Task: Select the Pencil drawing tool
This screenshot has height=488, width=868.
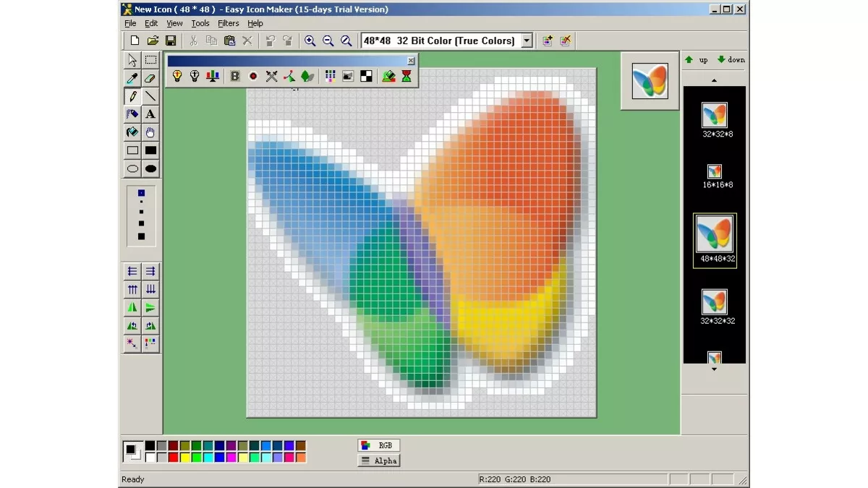Action: click(132, 96)
